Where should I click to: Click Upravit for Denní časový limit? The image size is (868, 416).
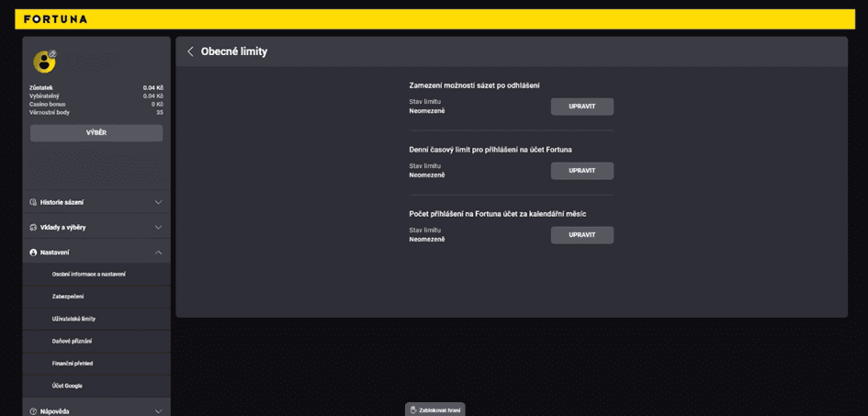581,171
